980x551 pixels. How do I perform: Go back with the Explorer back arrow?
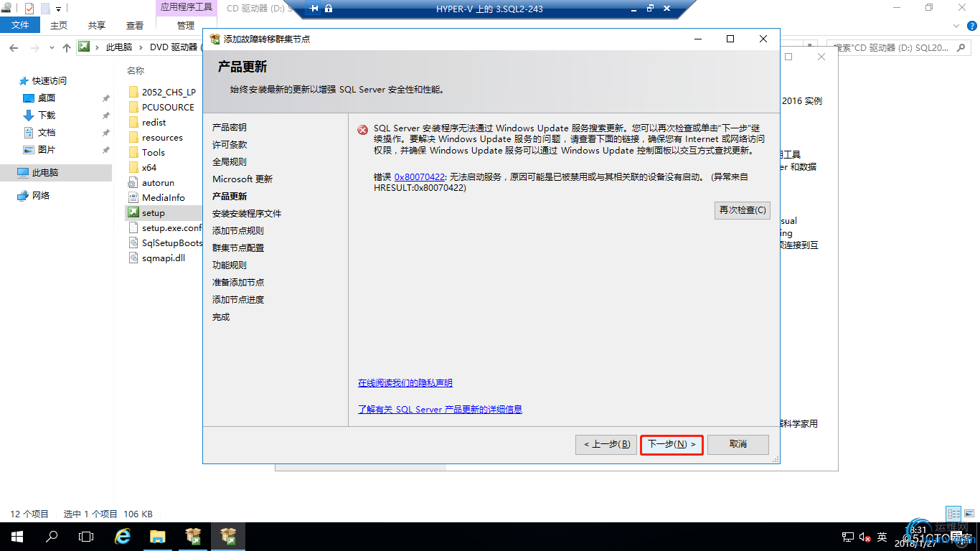tap(13, 47)
